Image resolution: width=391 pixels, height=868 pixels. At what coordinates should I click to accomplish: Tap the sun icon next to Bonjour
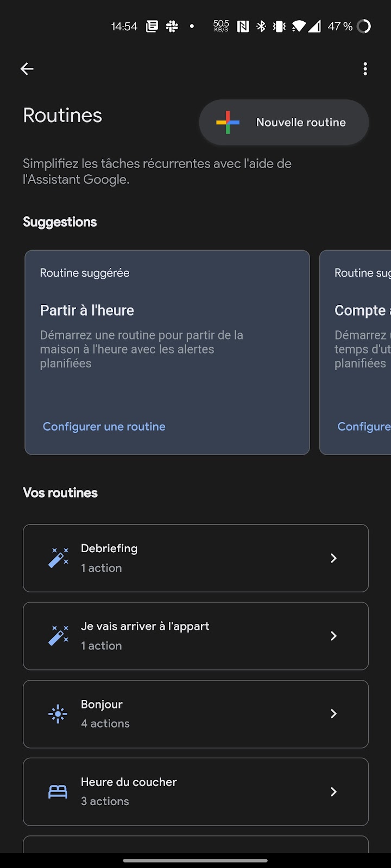58,714
